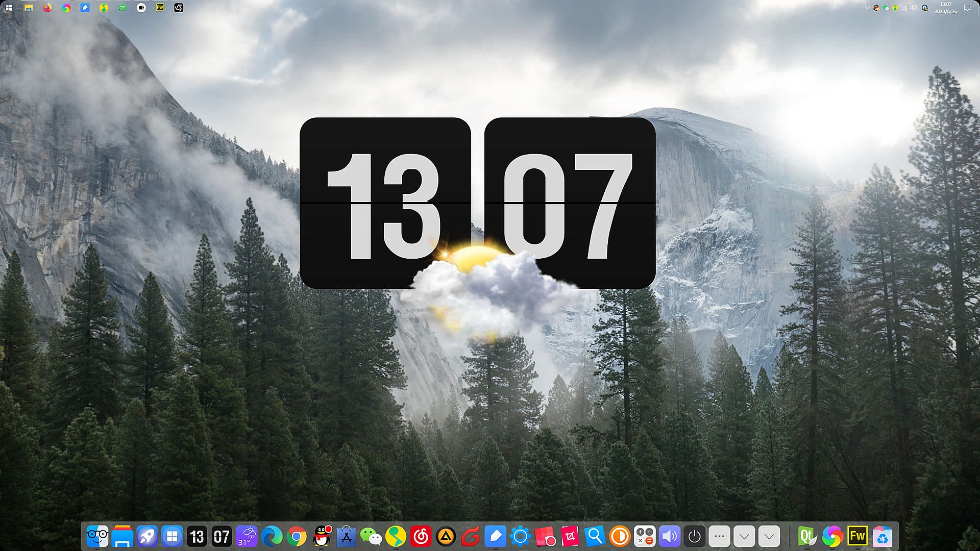Open the three-dots more dock item
Image resolution: width=980 pixels, height=551 pixels.
(719, 537)
